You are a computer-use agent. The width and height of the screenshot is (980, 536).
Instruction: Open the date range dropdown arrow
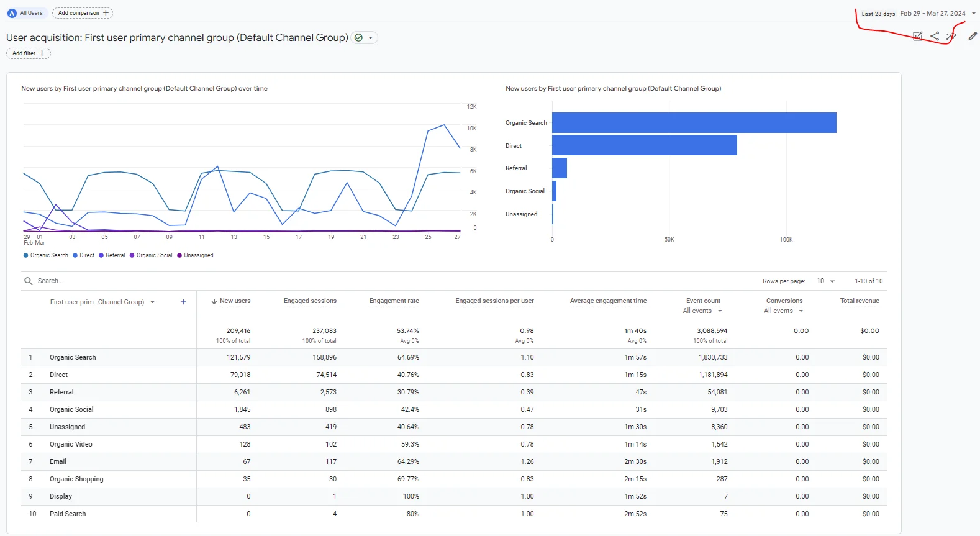click(x=974, y=14)
